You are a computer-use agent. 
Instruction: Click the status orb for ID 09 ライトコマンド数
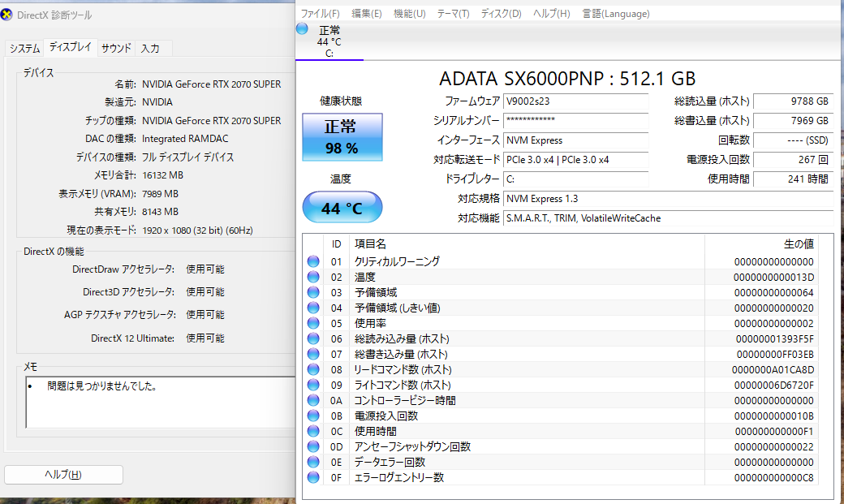coord(313,385)
